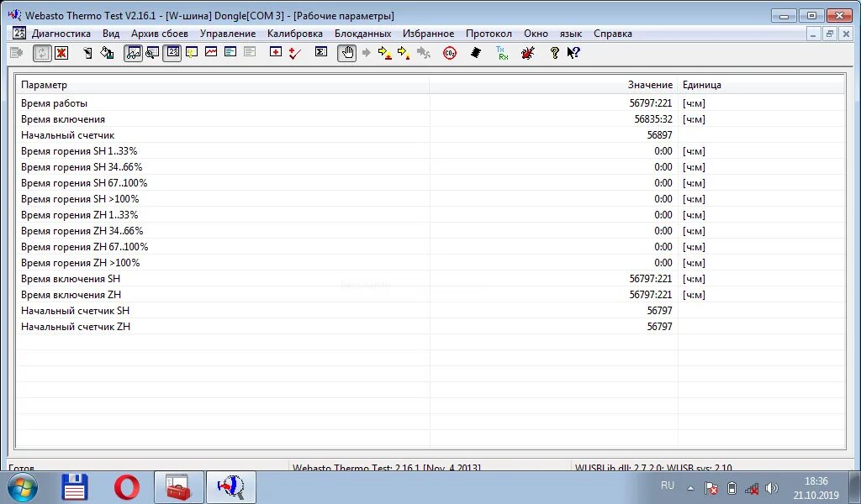This screenshot has height=504, width=861.
Task: Click the red checkmark toolbar icon
Action: click(x=295, y=53)
